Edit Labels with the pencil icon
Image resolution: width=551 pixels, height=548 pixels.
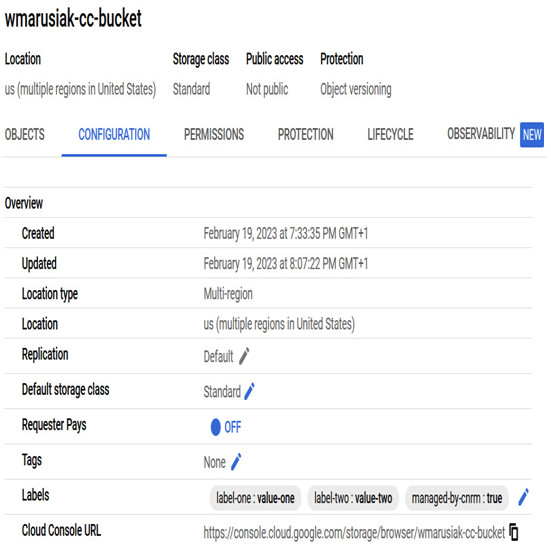(523, 497)
